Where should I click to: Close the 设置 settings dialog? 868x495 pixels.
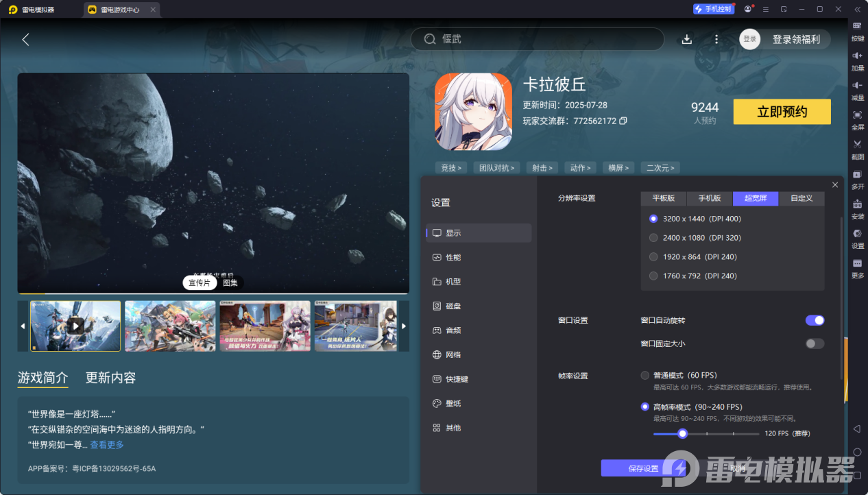pyautogui.click(x=834, y=185)
